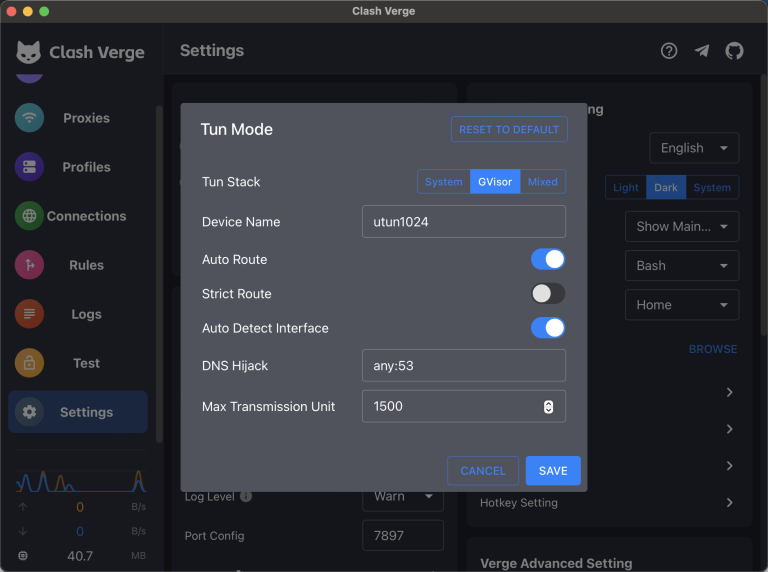This screenshot has height=572, width=768.
Task: Click the Test lock icon
Action: click(29, 362)
